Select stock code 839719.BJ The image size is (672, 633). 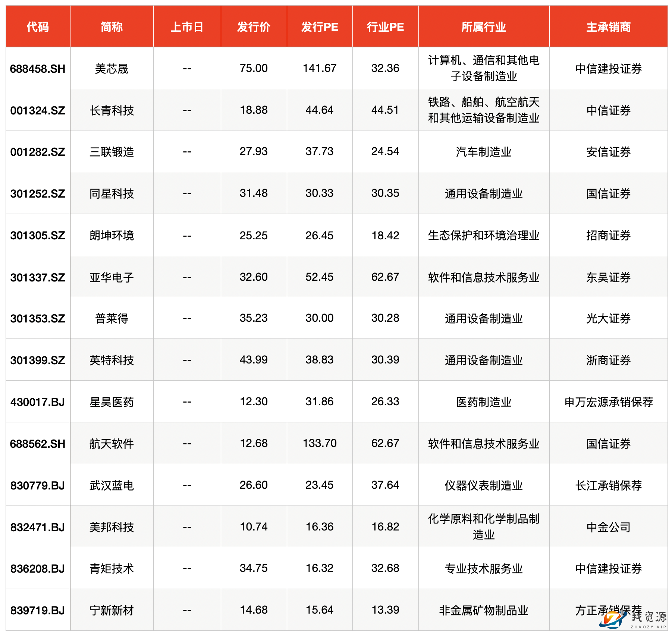click(x=38, y=610)
